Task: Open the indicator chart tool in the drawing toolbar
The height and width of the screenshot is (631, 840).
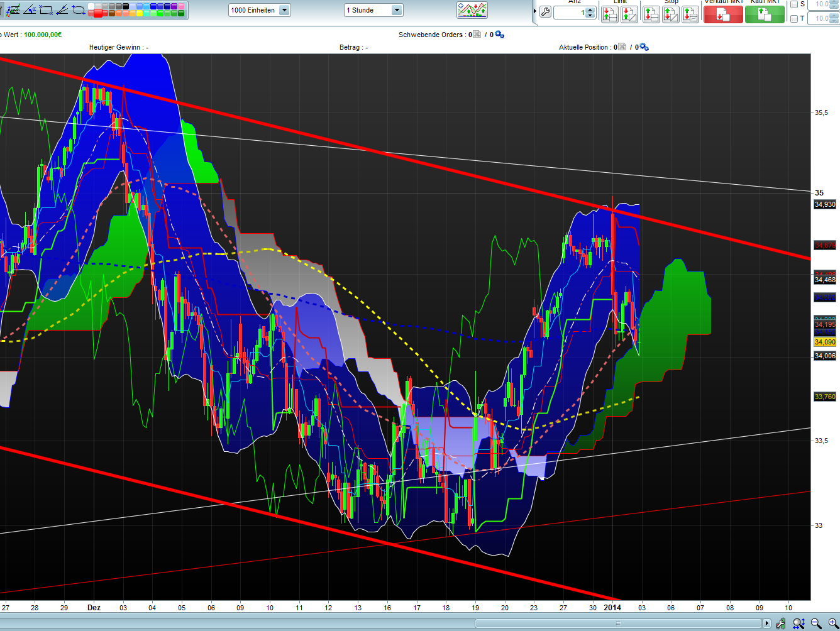Action: point(13,9)
